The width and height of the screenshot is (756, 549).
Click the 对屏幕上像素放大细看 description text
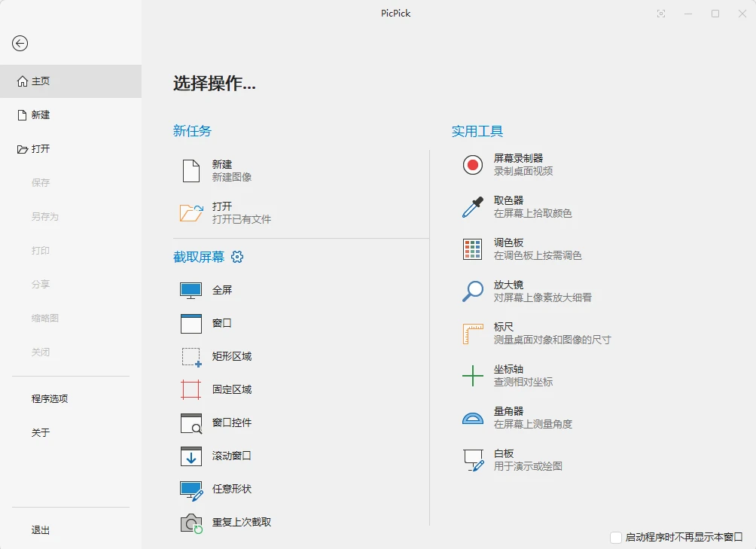542,298
